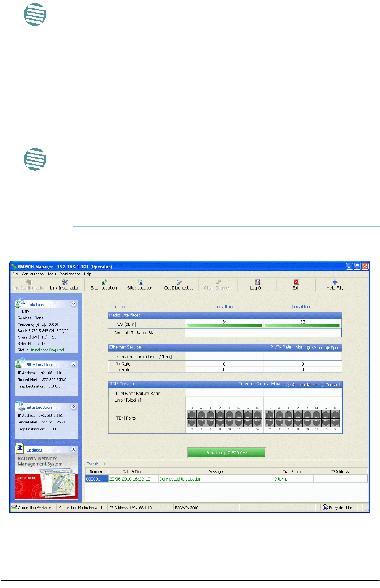380x588 pixels.
Task: Collapse site panel showing IP 192.168.1.101
Action: click(74, 364)
